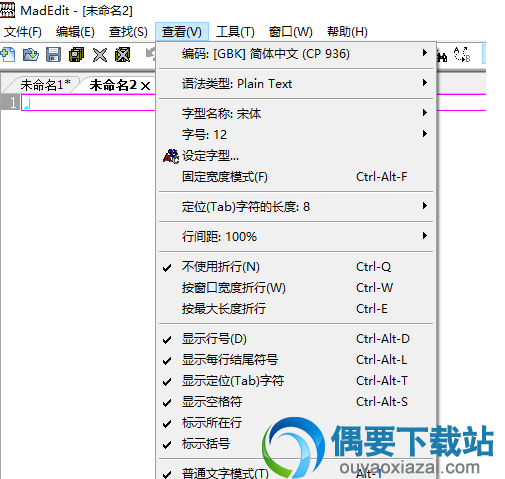Switch to the 未命名1* tab
The width and height of the screenshot is (505, 479).
click(45, 85)
